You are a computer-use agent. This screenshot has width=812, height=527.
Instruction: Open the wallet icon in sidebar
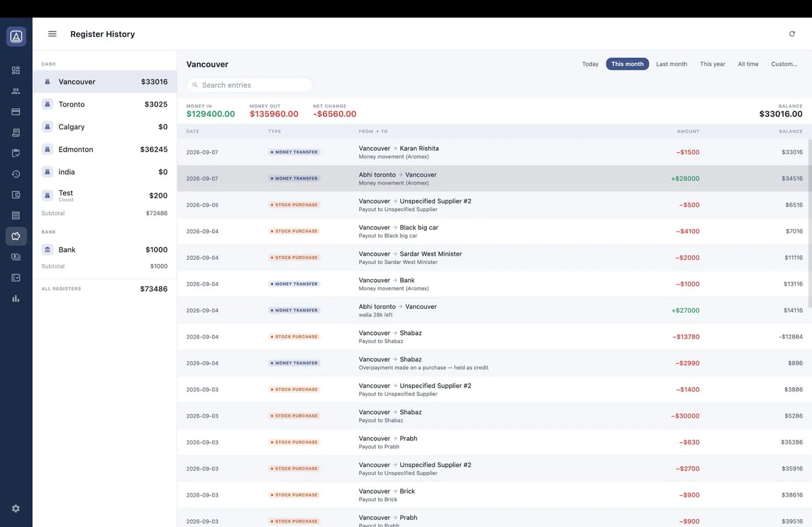[16, 195]
